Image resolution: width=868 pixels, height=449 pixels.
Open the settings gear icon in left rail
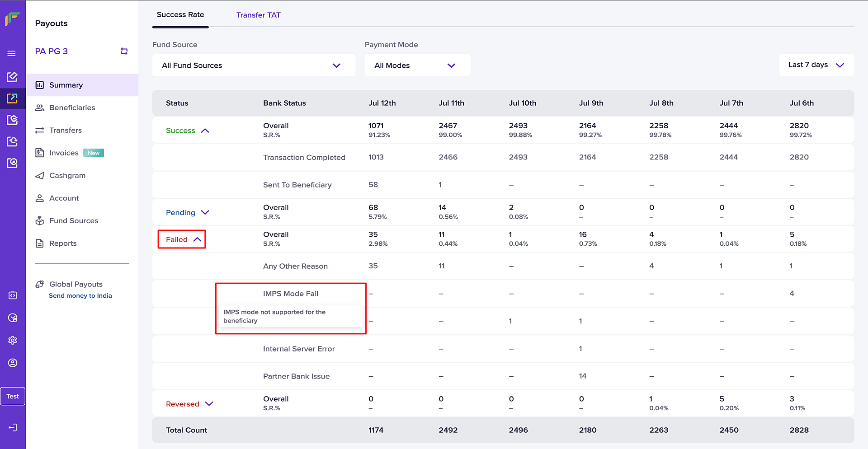(x=13, y=340)
